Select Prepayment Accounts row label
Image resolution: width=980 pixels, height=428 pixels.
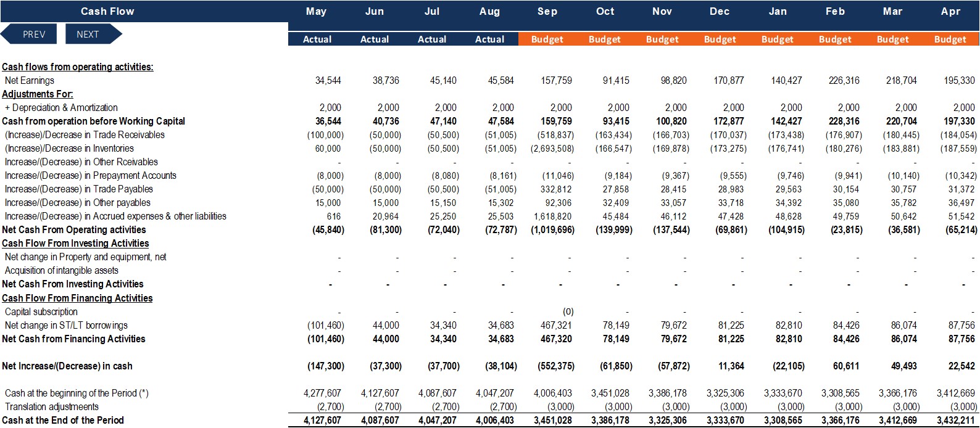[91, 175]
